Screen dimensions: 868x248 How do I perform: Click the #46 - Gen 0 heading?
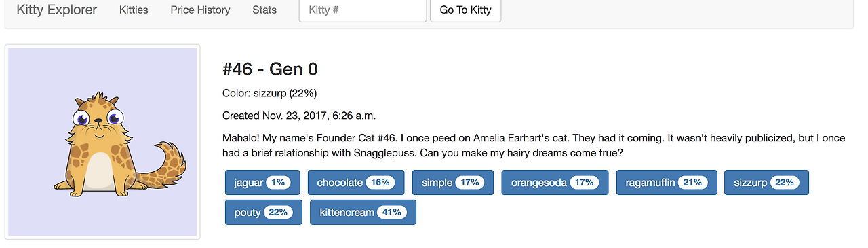point(270,69)
